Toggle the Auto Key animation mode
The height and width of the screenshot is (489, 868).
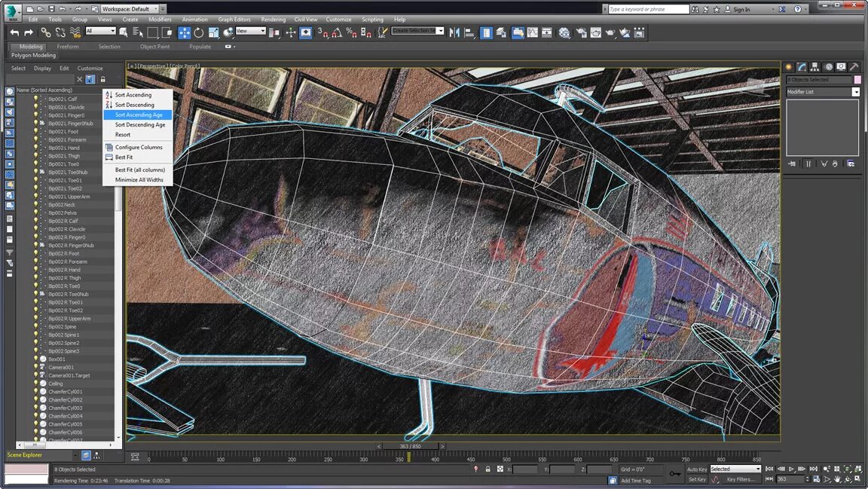[x=697, y=469]
